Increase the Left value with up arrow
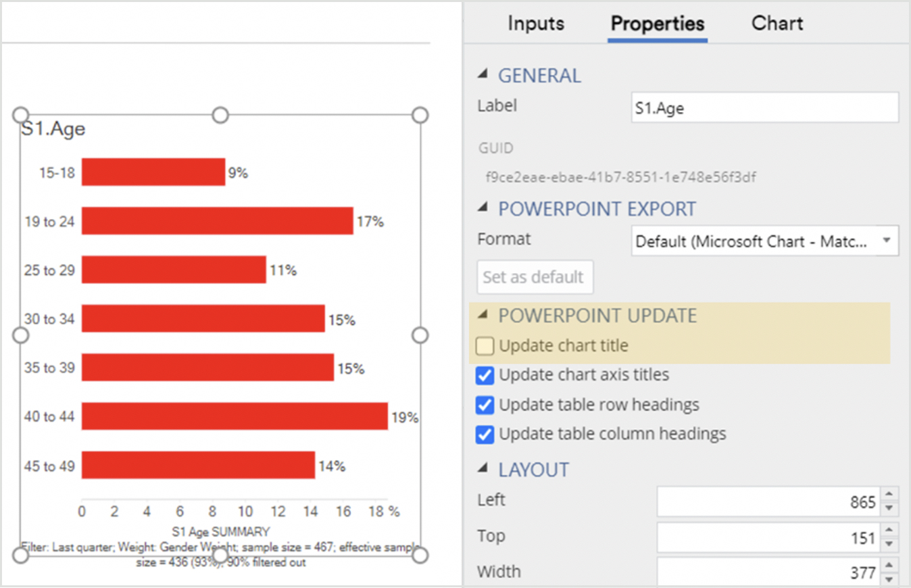Viewport: 911px width, 588px height. pos(889,495)
